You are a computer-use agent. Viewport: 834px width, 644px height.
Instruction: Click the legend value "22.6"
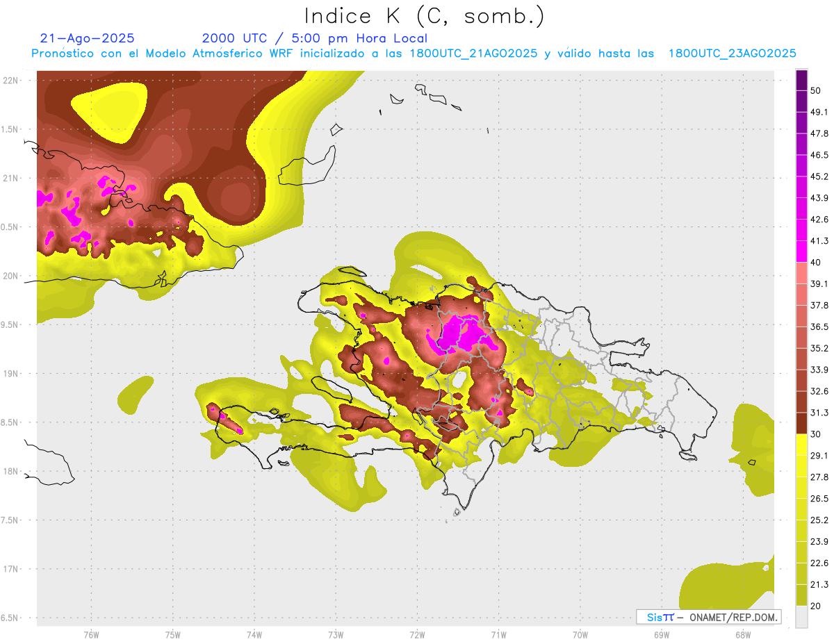click(x=819, y=563)
